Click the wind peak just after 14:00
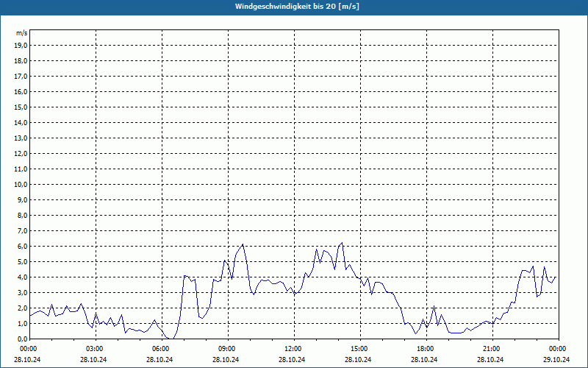588x368 pixels. click(342, 243)
